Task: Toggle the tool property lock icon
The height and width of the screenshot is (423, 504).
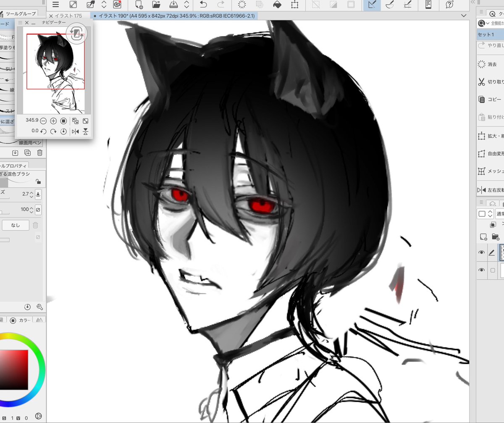Action: coord(38,181)
